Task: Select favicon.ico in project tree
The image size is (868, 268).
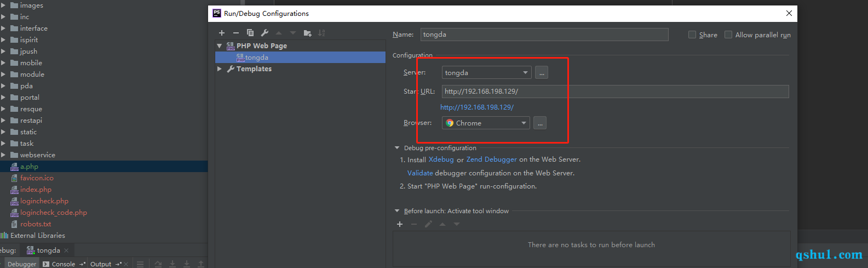Action: (37, 178)
